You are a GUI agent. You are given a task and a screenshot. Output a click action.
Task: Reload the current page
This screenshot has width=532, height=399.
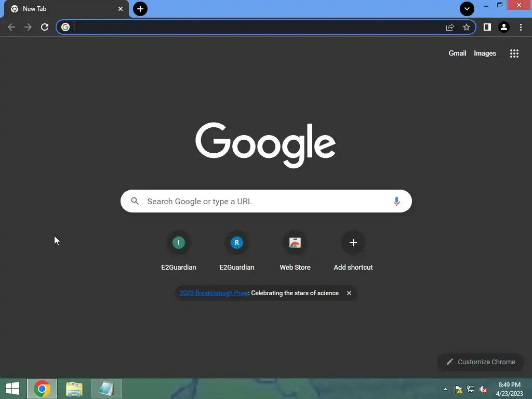(45, 27)
